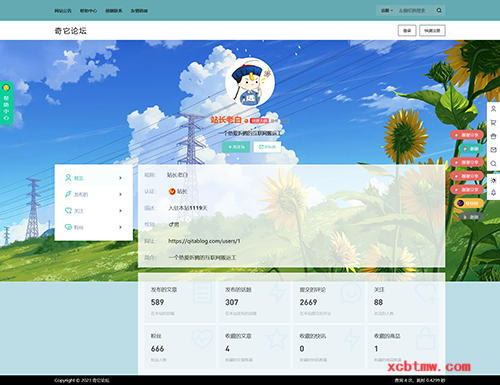Open the 收藏的快讯 0 stat card

click(329, 348)
